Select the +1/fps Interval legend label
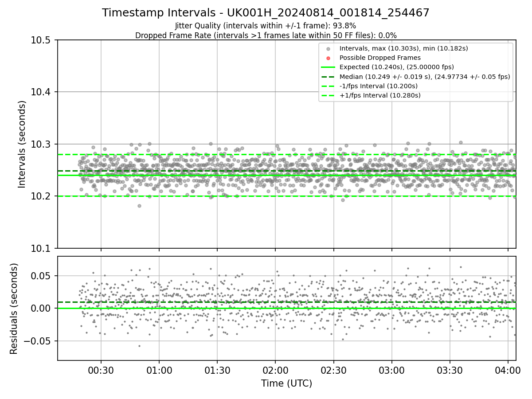 click(379, 95)
